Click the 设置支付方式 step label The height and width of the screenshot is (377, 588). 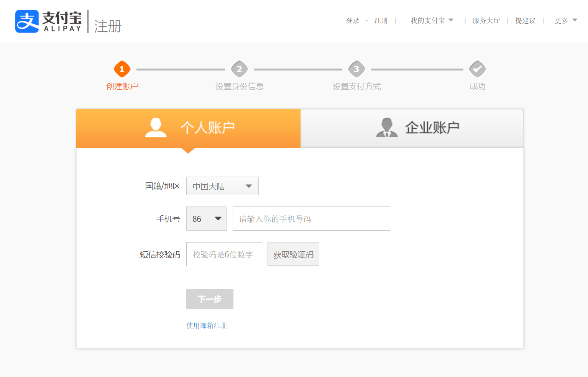357,87
